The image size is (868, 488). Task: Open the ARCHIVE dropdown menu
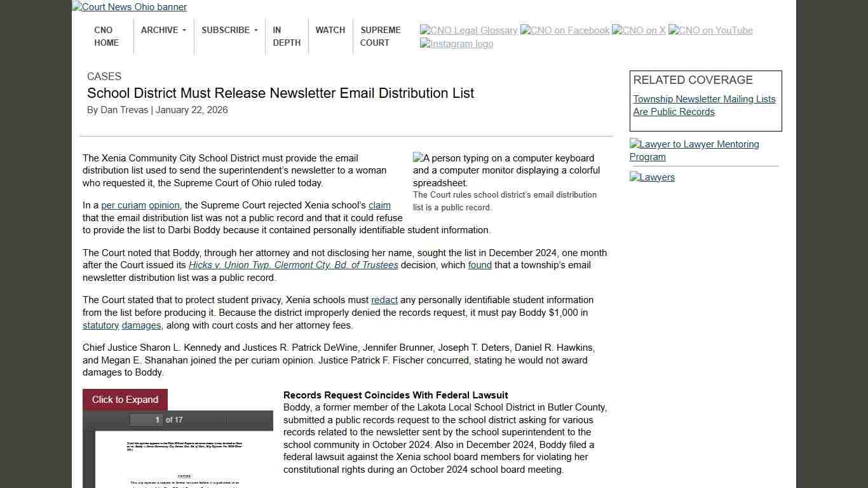(x=163, y=30)
